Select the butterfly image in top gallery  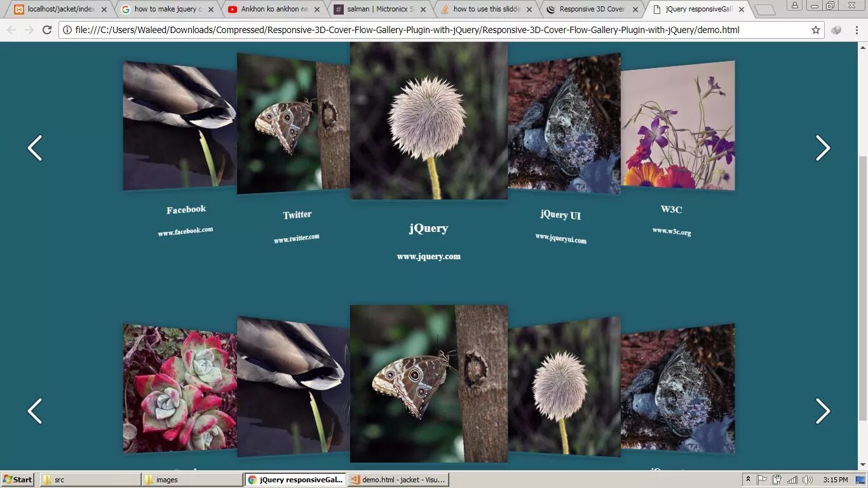pos(293,124)
